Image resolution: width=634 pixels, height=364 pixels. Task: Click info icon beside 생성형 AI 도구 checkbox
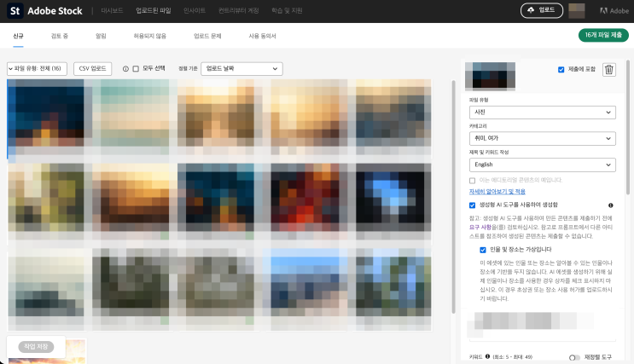coord(611,205)
